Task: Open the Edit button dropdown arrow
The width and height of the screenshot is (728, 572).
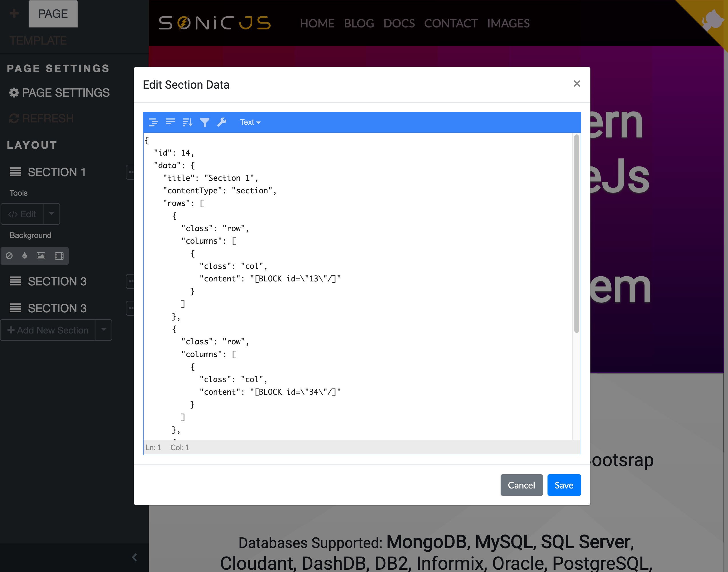Action: click(x=51, y=214)
